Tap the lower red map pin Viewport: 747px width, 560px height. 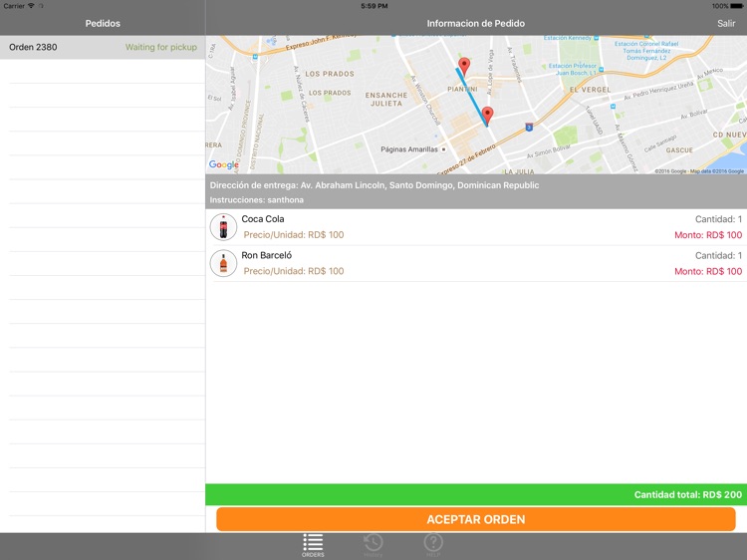[x=487, y=115]
